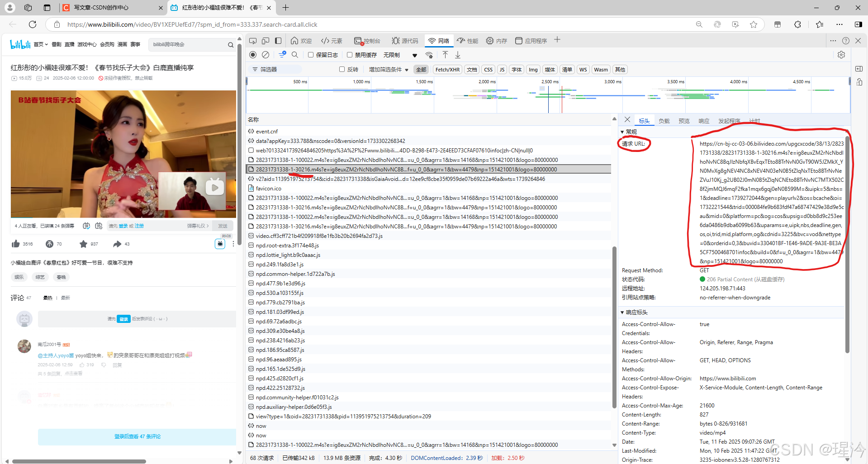Switch to 写文章-CSDN创作中心 browser tab
The height and width of the screenshot is (464, 868).
pyautogui.click(x=112, y=8)
